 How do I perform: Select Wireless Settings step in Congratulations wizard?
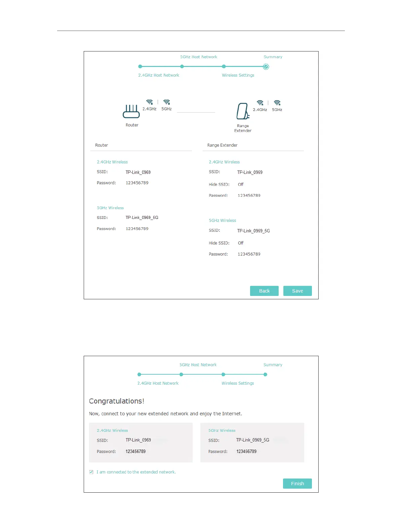coord(238,383)
